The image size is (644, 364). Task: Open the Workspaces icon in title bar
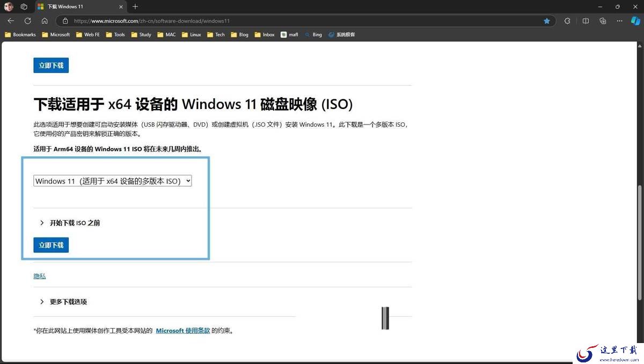pos(24,6)
